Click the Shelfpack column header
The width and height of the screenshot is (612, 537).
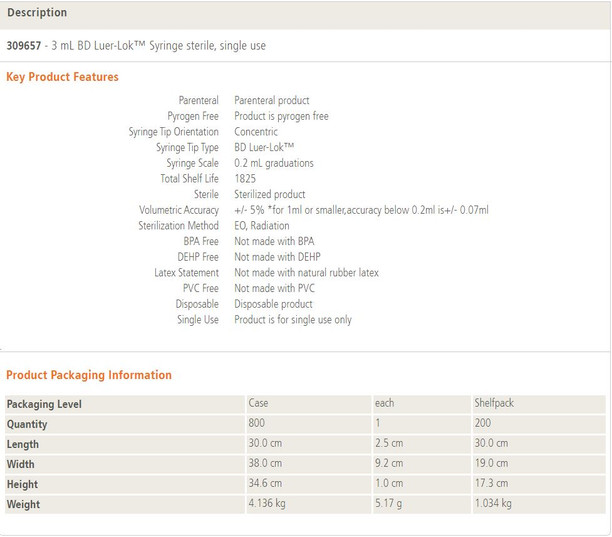[x=495, y=404]
